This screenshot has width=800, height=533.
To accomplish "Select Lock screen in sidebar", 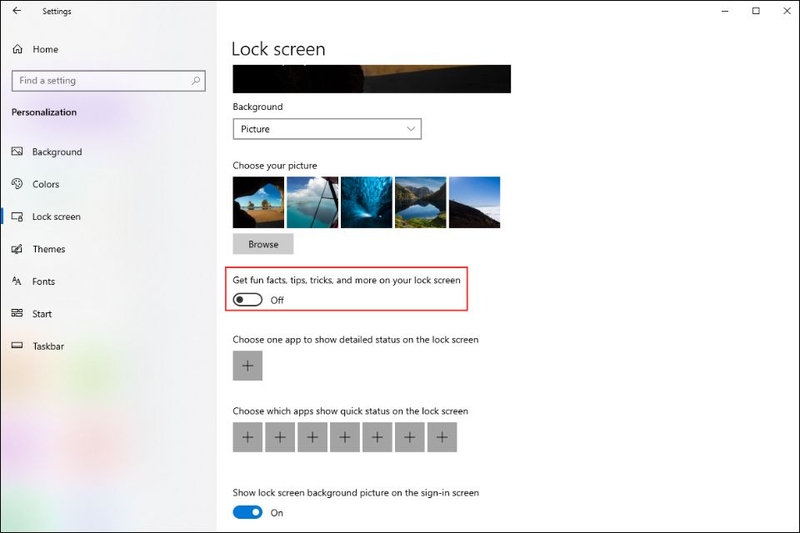I will (x=56, y=217).
